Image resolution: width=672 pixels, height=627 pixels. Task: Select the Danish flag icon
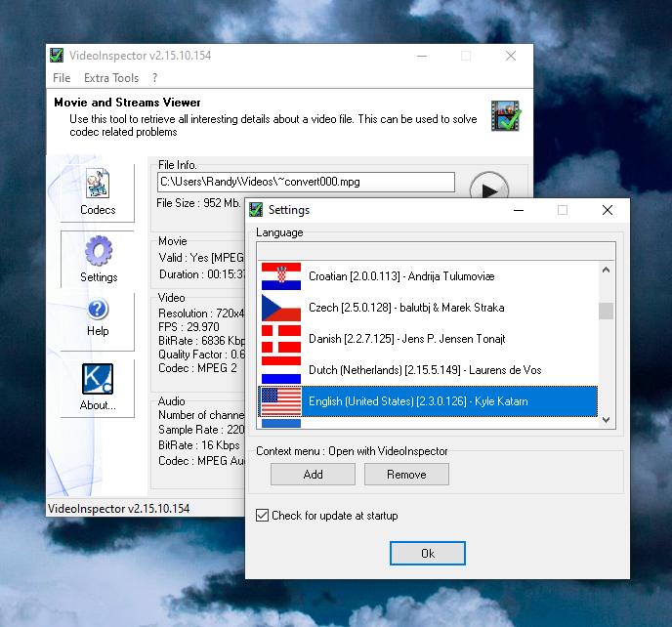click(x=281, y=339)
